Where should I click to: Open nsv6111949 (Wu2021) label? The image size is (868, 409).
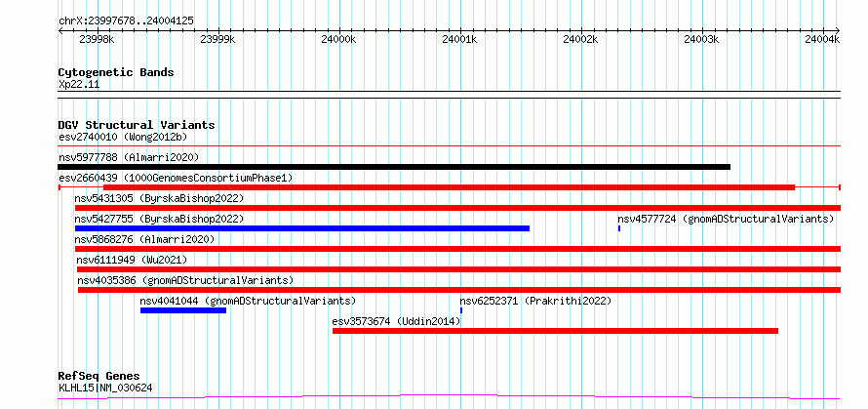[132, 260]
